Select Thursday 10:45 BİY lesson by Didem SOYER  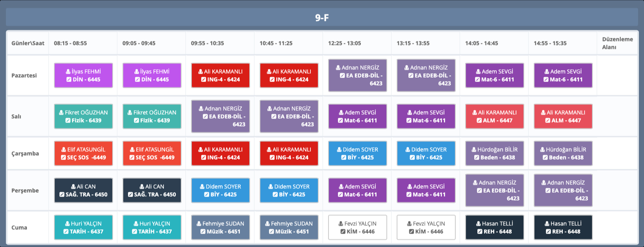[289, 190]
